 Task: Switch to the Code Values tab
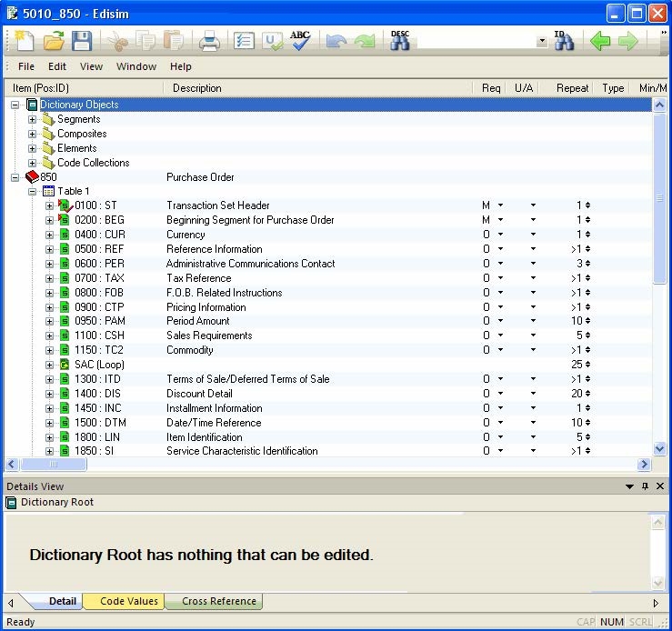coord(129,601)
